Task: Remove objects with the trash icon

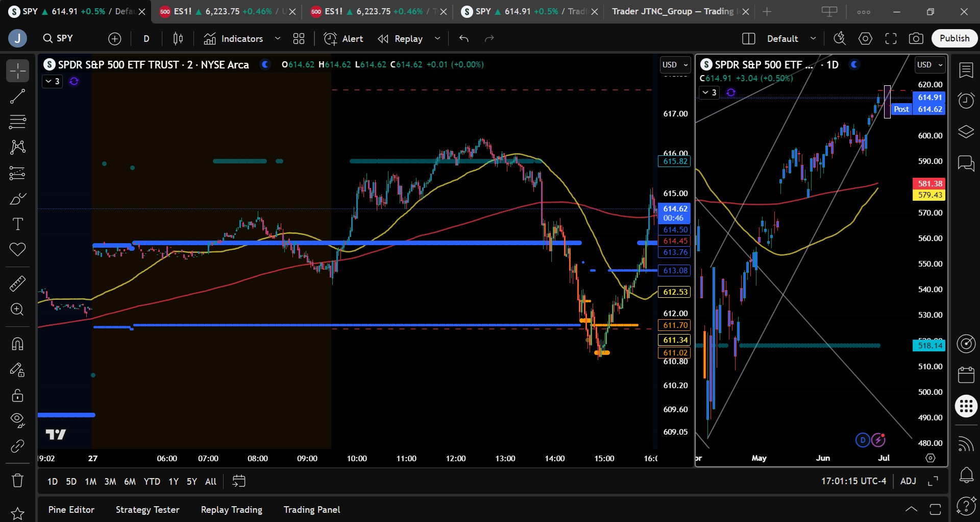Action: click(17, 481)
